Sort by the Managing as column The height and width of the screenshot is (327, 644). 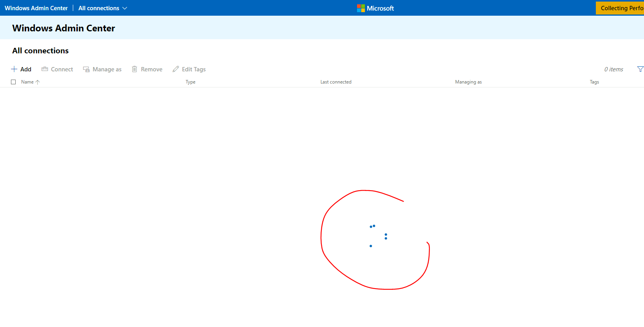tap(468, 82)
